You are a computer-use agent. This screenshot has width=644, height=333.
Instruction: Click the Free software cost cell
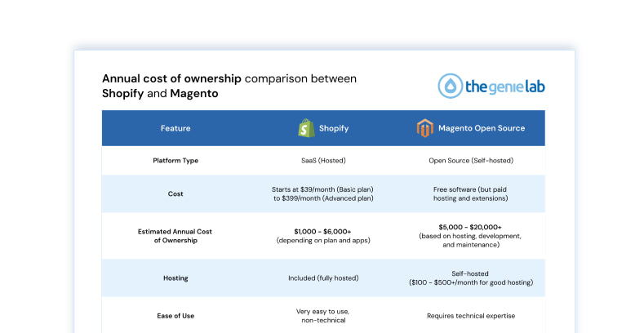click(471, 193)
